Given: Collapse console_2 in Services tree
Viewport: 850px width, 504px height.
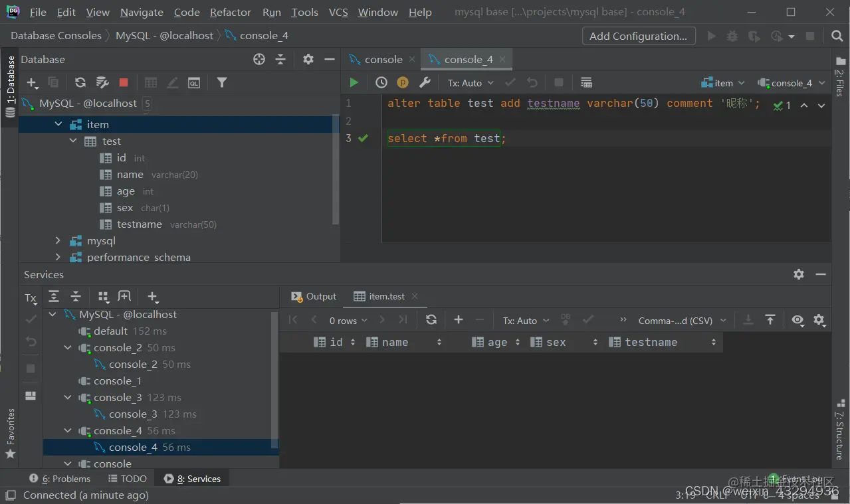Looking at the screenshot, I should coord(68,347).
